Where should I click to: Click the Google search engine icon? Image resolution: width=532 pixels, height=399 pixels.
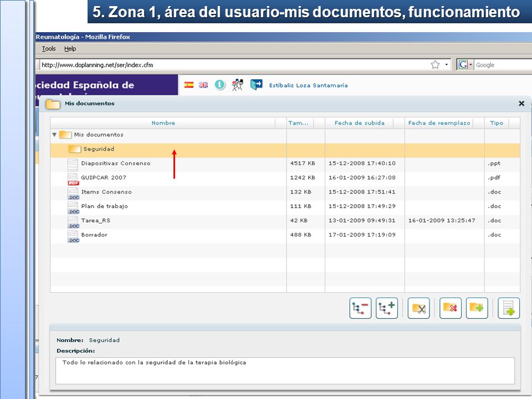point(463,64)
